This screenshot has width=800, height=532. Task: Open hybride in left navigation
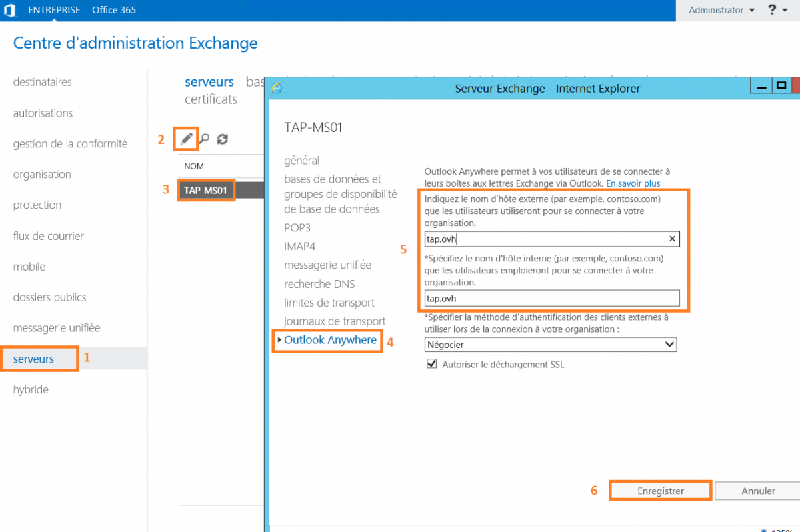tap(31, 390)
